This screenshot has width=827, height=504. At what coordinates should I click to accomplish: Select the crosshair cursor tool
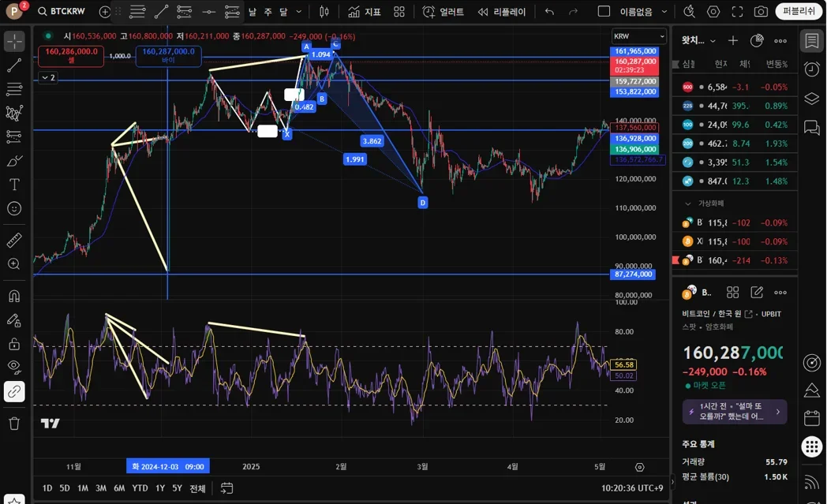click(14, 41)
